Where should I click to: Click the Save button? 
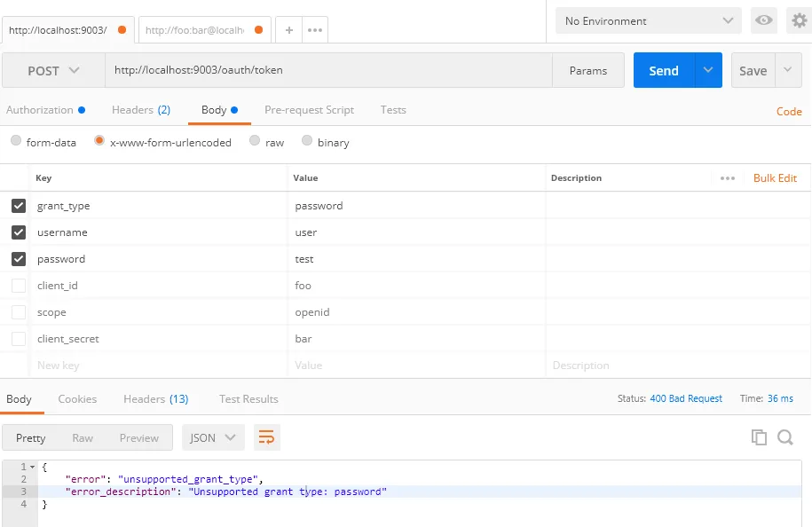[753, 70]
